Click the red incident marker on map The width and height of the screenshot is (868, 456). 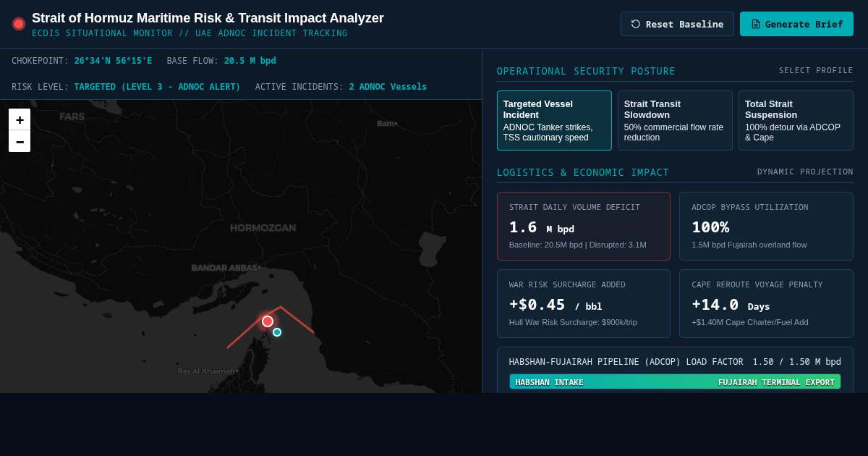click(268, 321)
